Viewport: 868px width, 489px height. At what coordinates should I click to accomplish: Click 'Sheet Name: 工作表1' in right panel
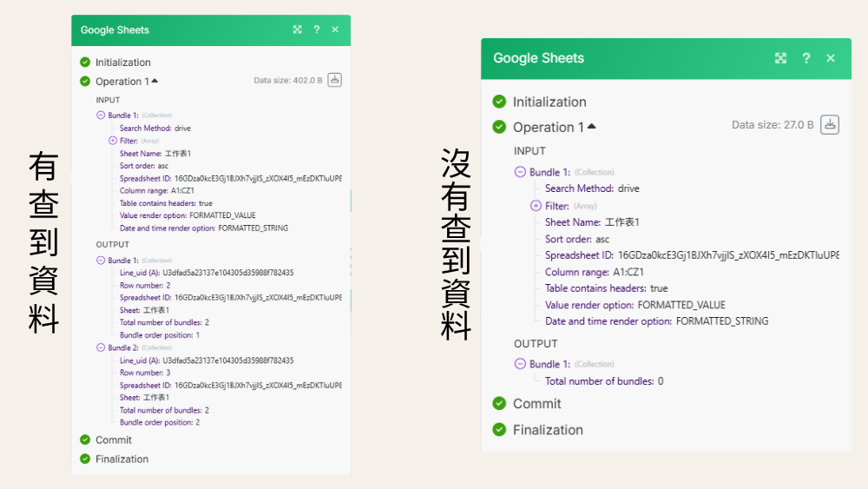[x=592, y=222]
